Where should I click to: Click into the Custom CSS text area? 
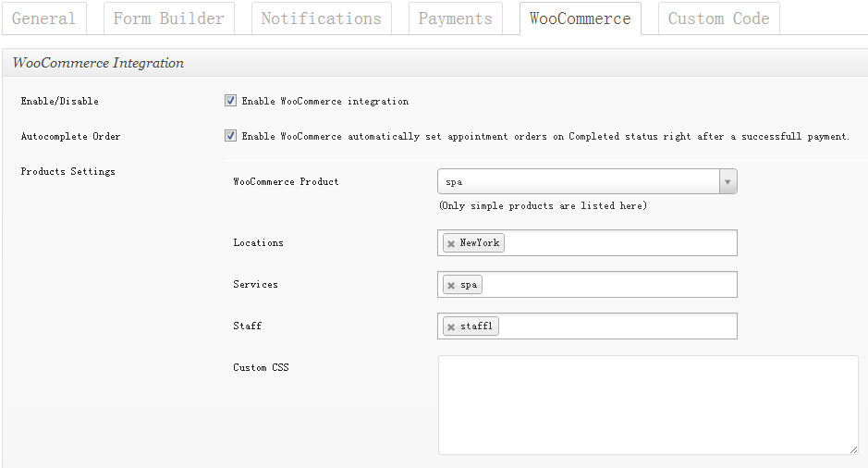[x=647, y=405]
